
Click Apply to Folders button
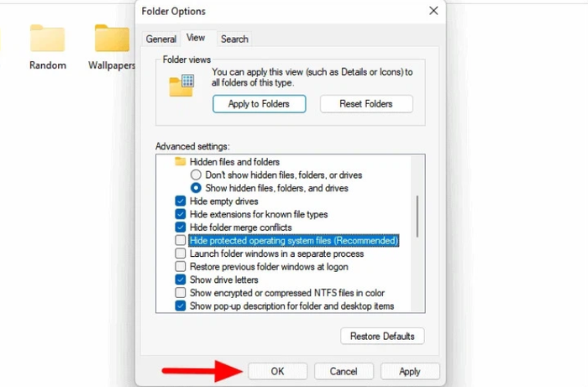click(259, 104)
